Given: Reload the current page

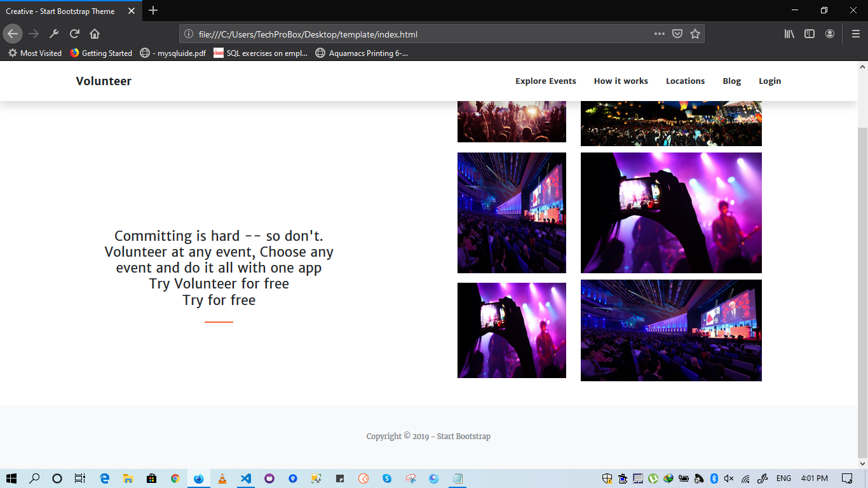Looking at the screenshot, I should pos(74,34).
